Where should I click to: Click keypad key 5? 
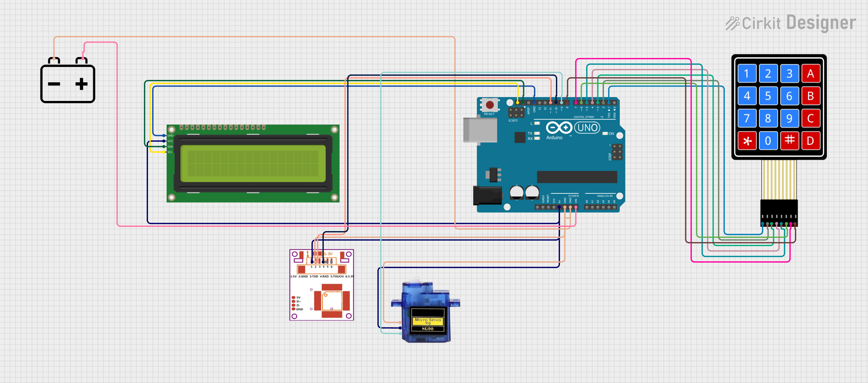coord(768,96)
